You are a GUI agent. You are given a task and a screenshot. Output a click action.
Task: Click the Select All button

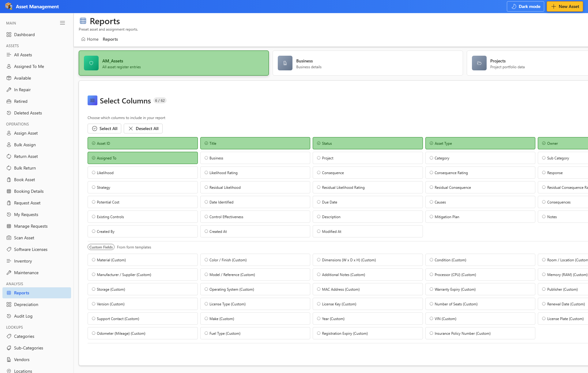(x=104, y=129)
